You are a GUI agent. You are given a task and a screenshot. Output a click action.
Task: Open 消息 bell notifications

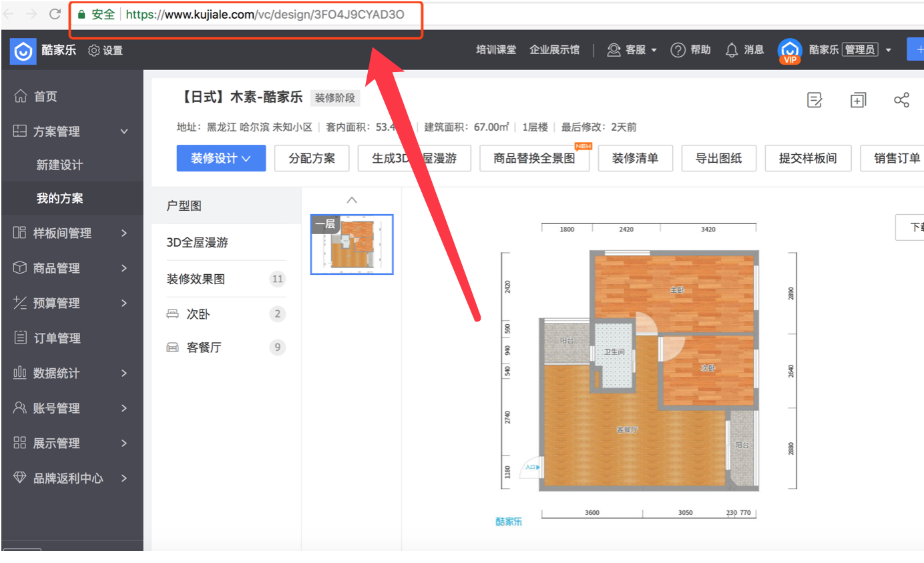pyautogui.click(x=744, y=50)
